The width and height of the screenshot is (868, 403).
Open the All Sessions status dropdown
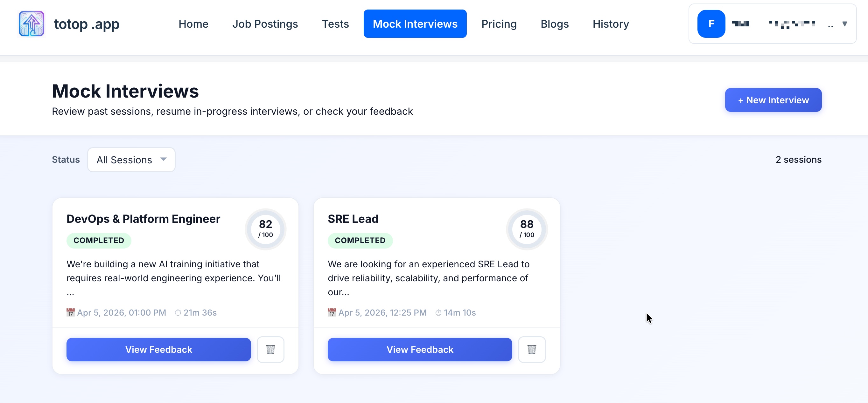(131, 160)
